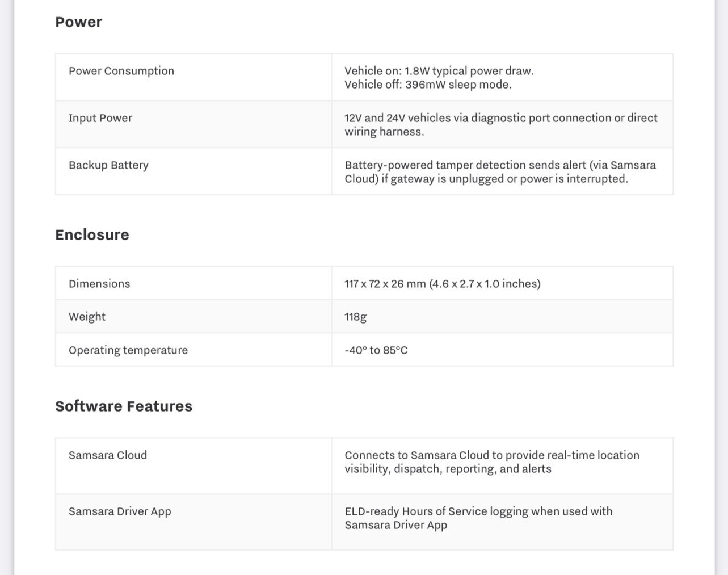The width and height of the screenshot is (728, 575).
Task: Select the Dimensions row label
Action: tap(99, 284)
